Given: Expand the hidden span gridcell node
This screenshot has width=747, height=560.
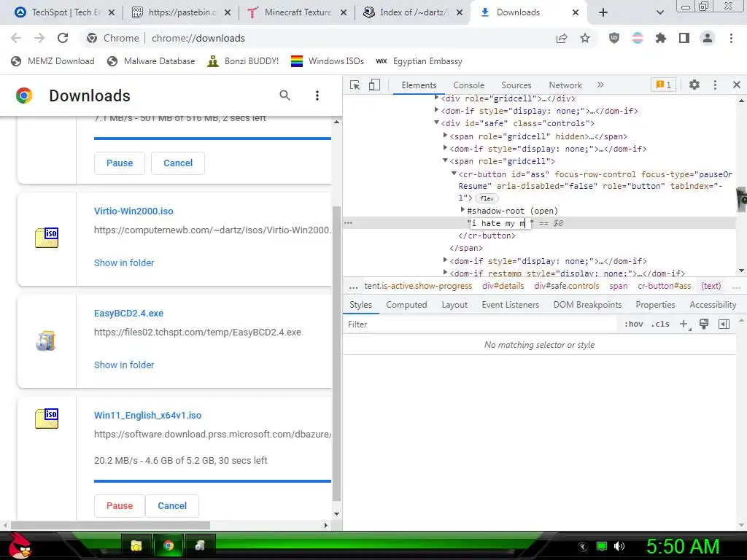Looking at the screenshot, I should [x=445, y=136].
